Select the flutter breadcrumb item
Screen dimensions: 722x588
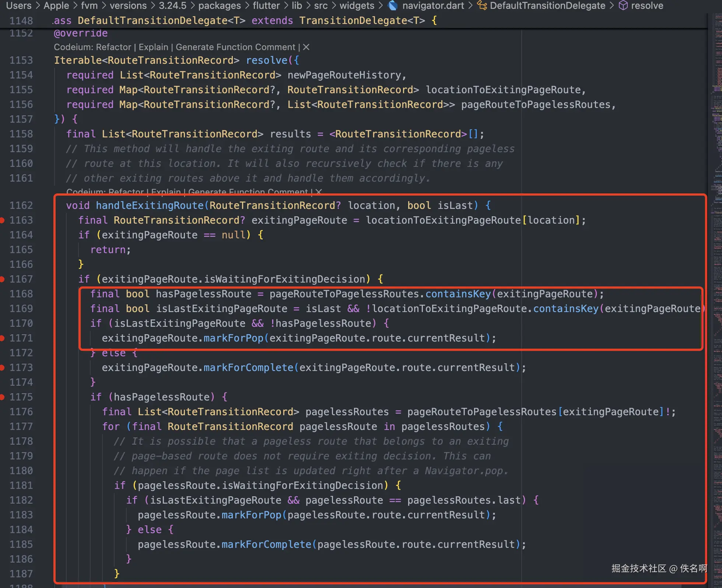tap(266, 6)
